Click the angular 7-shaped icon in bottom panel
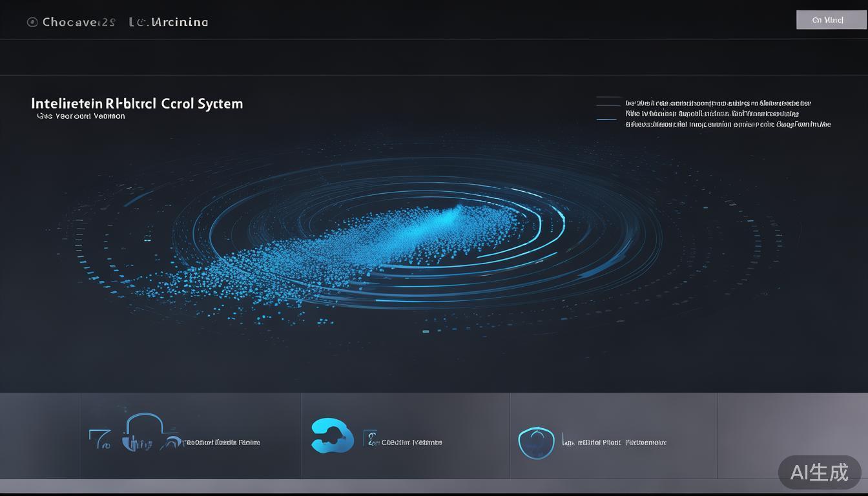 tap(99, 440)
